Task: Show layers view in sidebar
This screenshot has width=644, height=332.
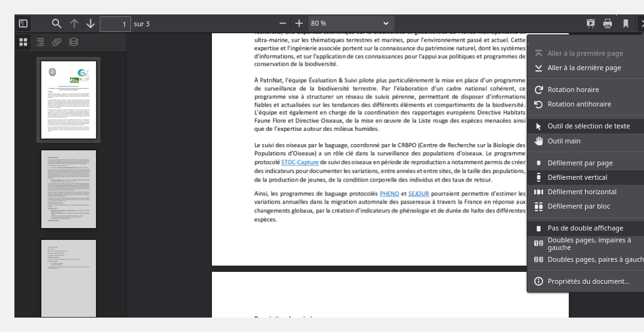Action: [x=73, y=42]
